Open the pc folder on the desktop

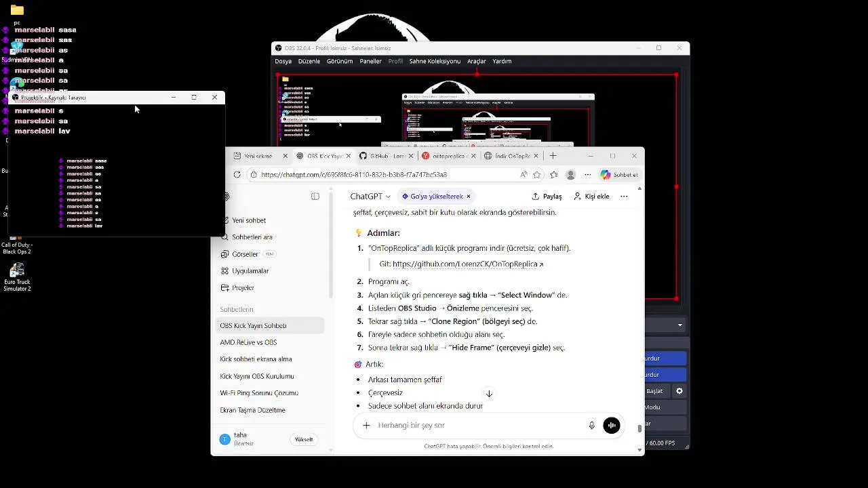point(17,14)
